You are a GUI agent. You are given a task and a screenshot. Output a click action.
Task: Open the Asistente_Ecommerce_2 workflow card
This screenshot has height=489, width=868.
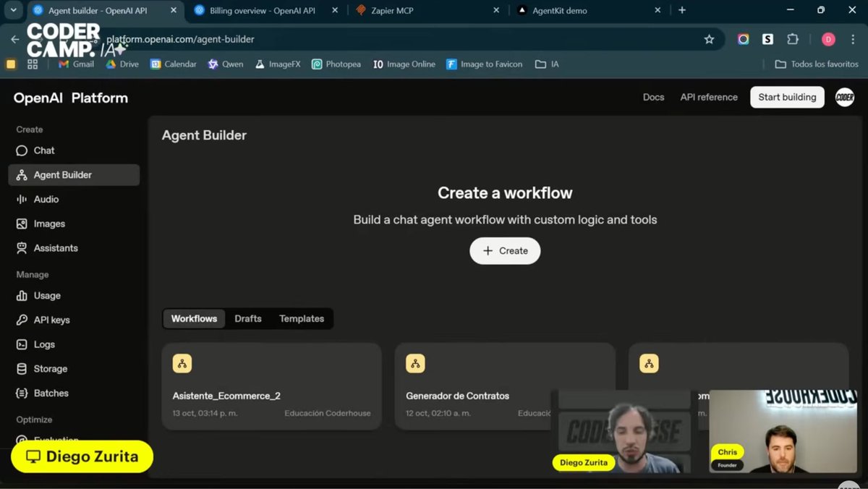pyautogui.click(x=272, y=386)
